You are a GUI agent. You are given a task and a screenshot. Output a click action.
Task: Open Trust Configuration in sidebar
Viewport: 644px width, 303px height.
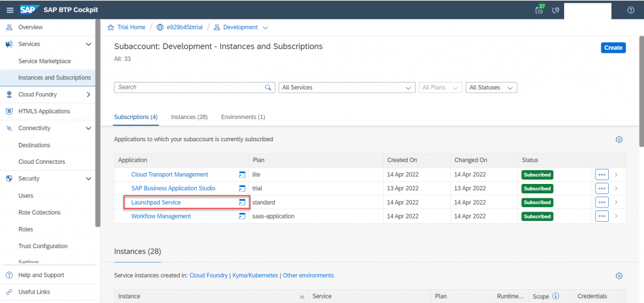(x=43, y=246)
